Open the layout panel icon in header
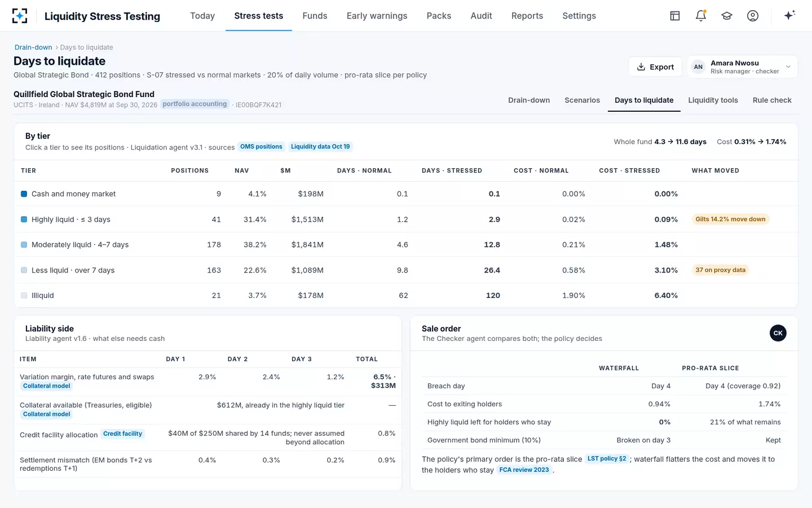 pos(675,16)
